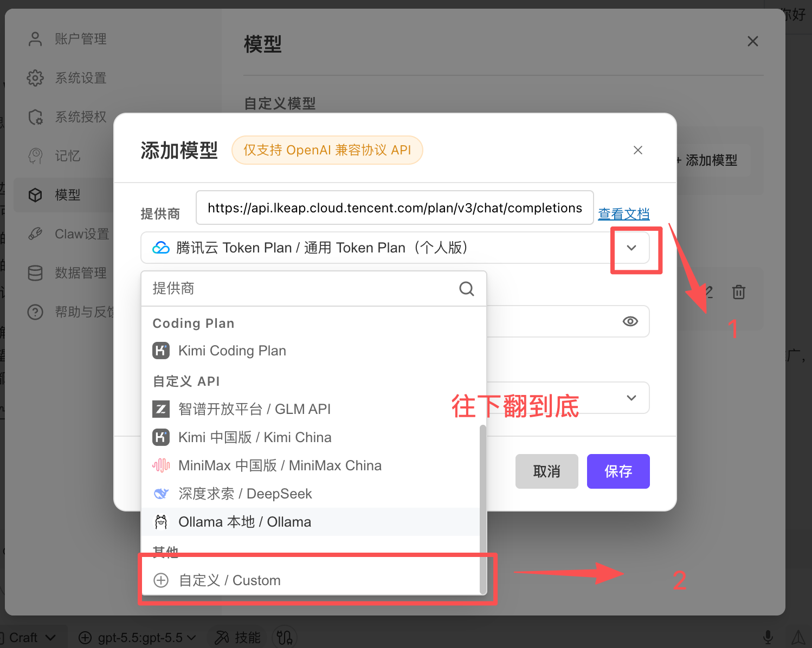812x648 pixels.
Task: Click the trash delete icon for the model
Action: 739,292
